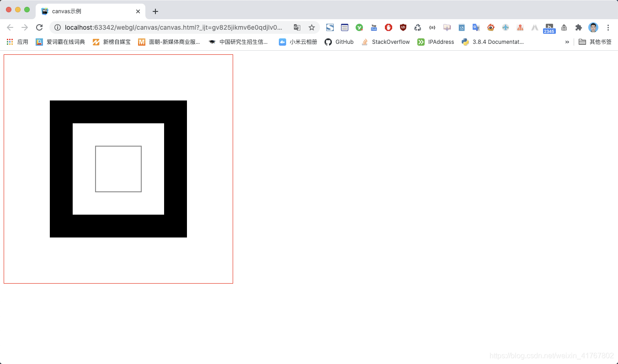Open the Weibo eye extension icon

491,27
